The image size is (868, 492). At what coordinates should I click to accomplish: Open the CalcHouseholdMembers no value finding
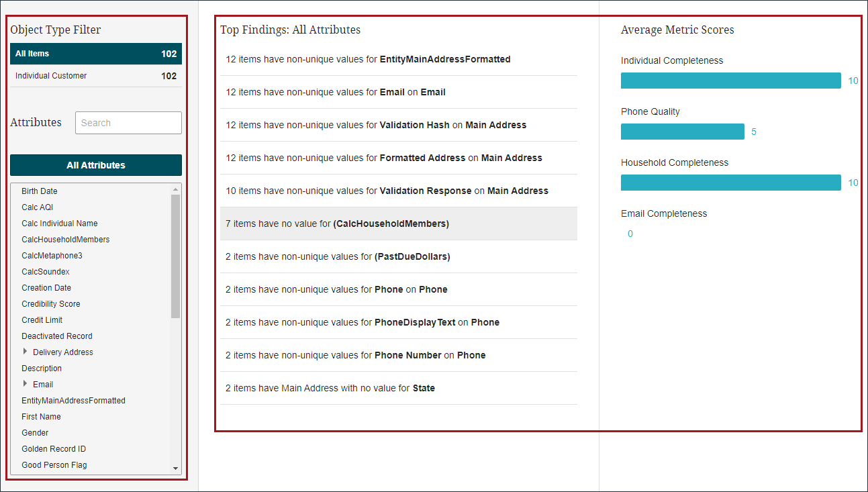337,224
